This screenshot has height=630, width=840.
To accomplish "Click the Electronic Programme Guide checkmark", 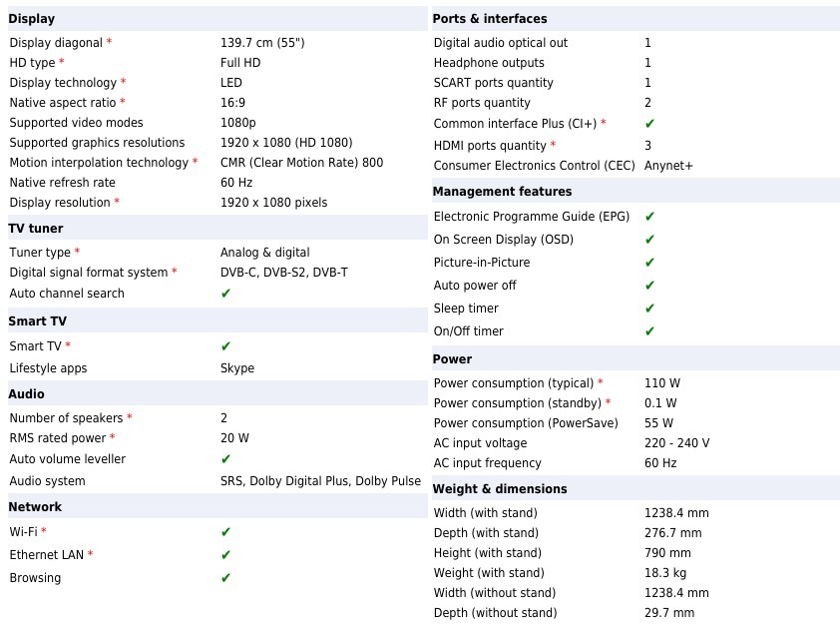I will click(x=649, y=217).
